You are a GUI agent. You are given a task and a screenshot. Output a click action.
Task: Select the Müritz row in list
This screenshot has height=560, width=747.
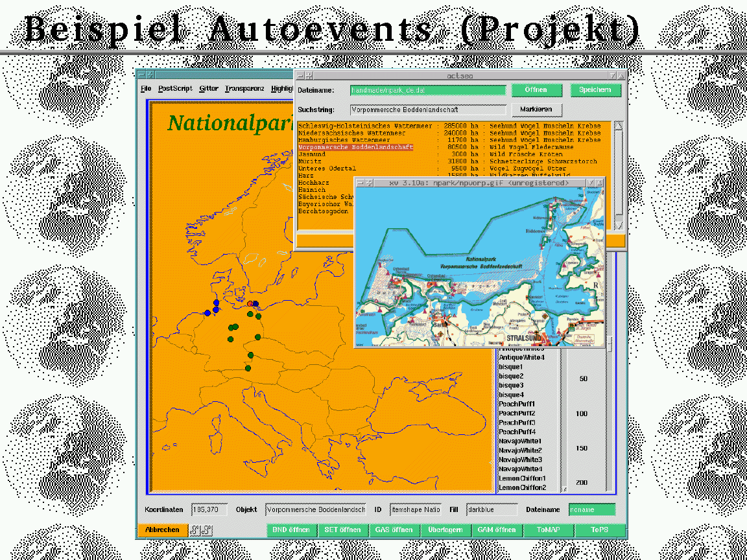point(309,161)
